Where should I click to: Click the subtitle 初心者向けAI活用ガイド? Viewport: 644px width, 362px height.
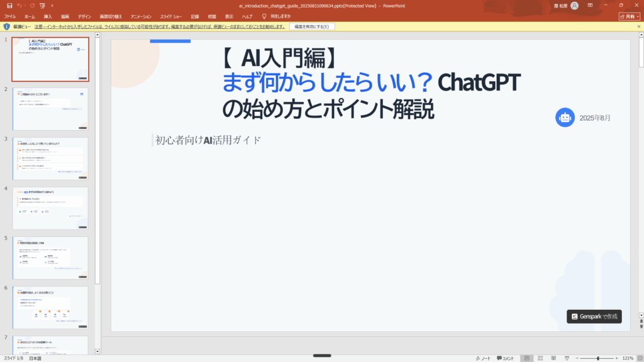[x=208, y=140]
